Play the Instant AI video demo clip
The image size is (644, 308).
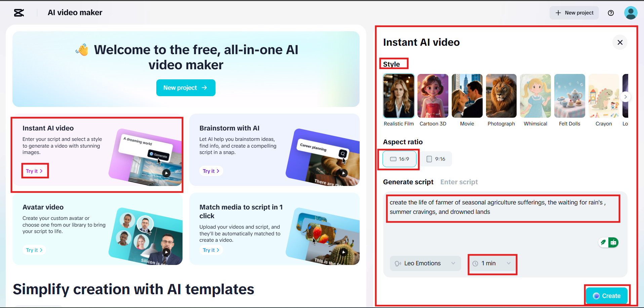click(166, 172)
